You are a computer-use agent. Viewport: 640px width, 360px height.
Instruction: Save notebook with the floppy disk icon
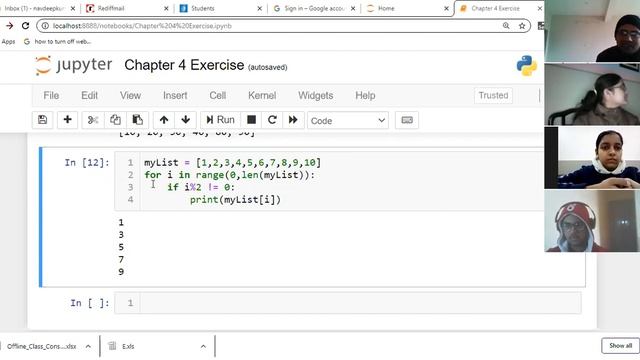pyautogui.click(x=42, y=120)
